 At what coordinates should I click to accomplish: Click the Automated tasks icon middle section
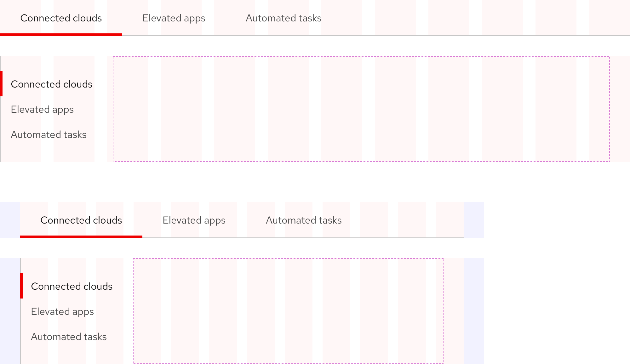(303, 220)
